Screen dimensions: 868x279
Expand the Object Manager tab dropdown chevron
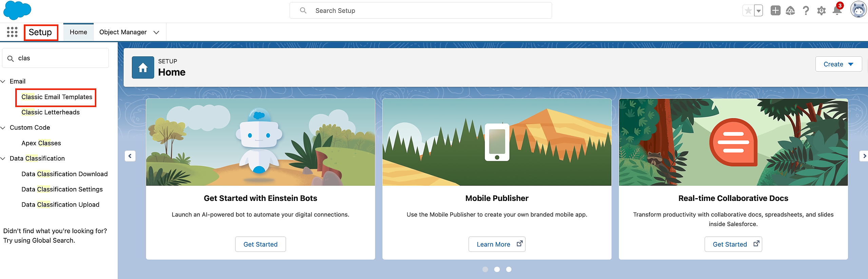click(x=156, y=33)
